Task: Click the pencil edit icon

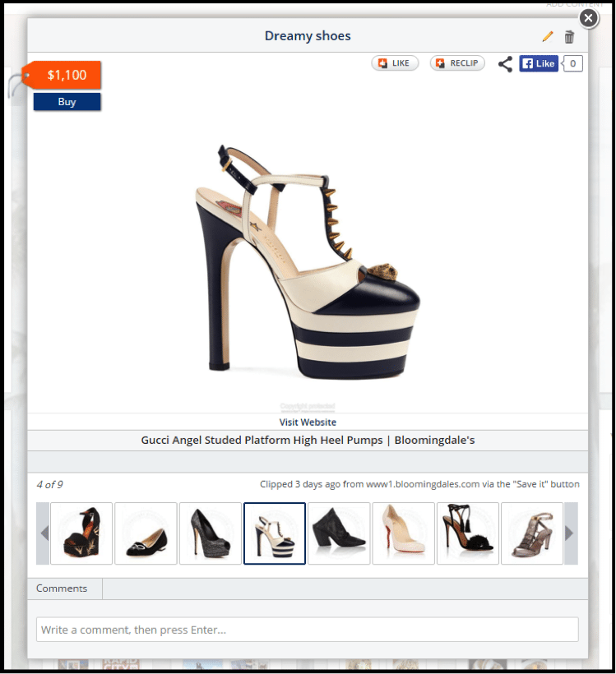Action: click(x=548, y=37)
